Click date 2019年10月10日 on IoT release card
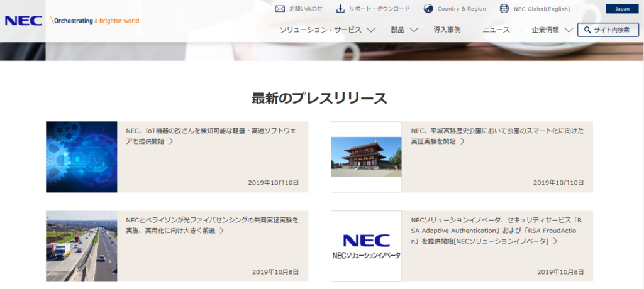644x289 pixels. (x=273, y=182)
